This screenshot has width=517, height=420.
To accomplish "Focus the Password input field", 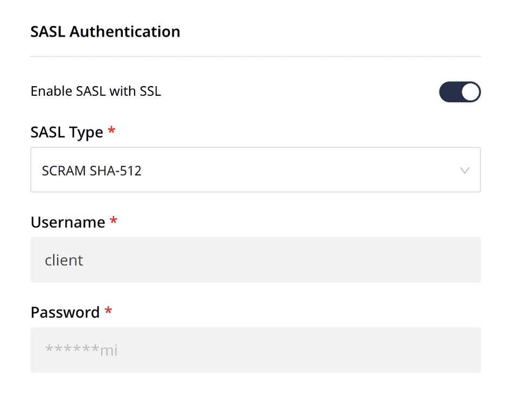I will (x=255, y=350).
